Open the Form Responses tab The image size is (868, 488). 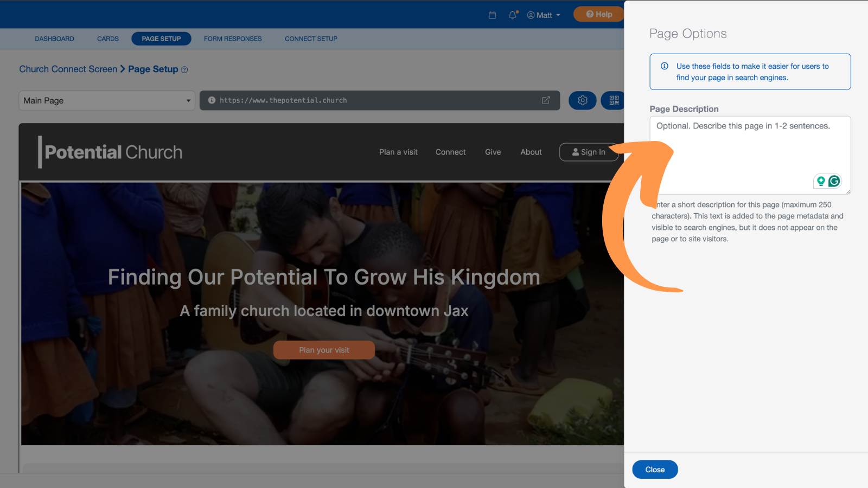pyautogui.click(x=233, y=39)
